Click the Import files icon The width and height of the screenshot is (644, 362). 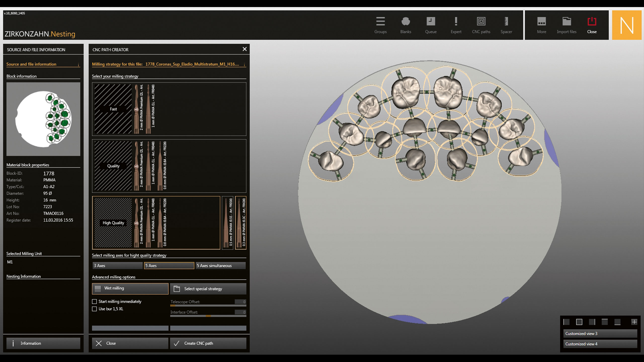pos(567,22)
